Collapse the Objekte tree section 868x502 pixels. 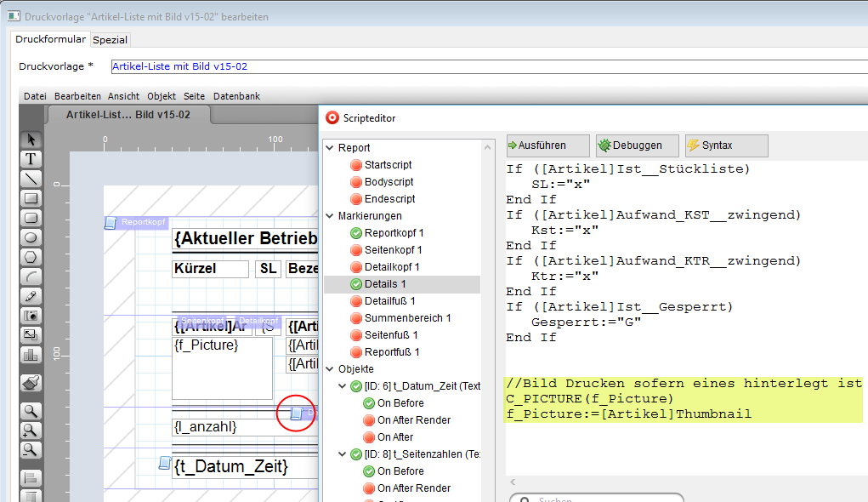point(330,369)
